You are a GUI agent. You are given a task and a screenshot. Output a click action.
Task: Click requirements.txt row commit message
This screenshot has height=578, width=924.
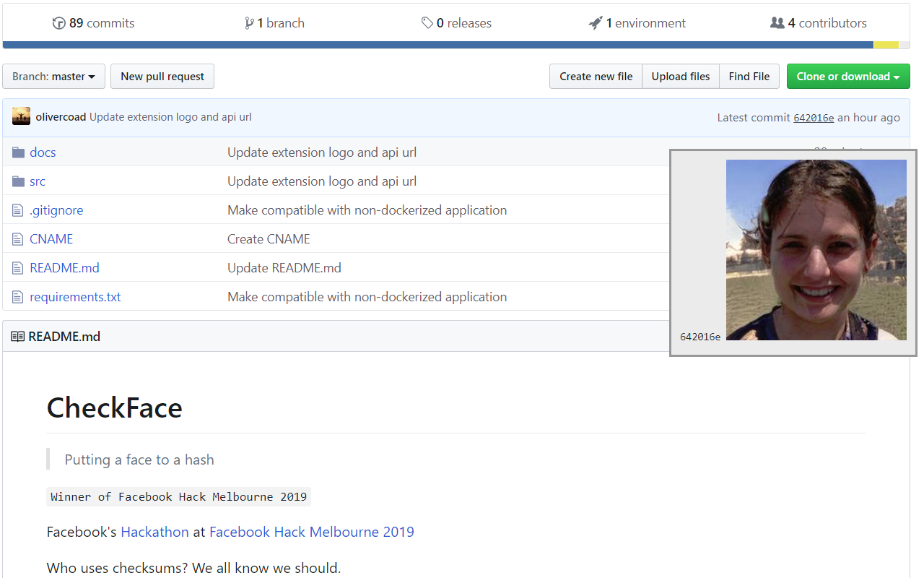367,297
